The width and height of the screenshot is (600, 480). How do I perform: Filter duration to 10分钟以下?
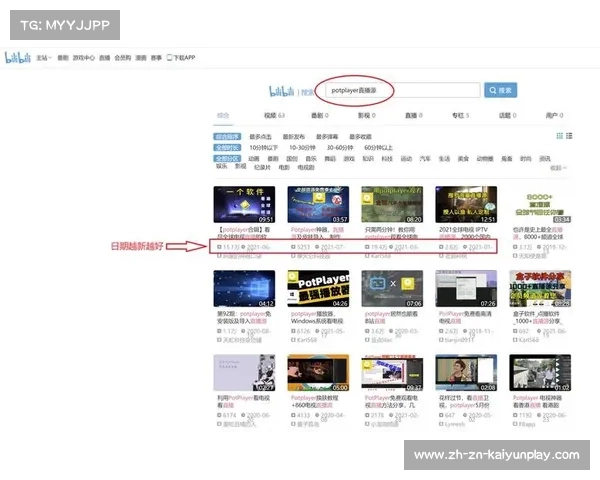pos(264,148)
